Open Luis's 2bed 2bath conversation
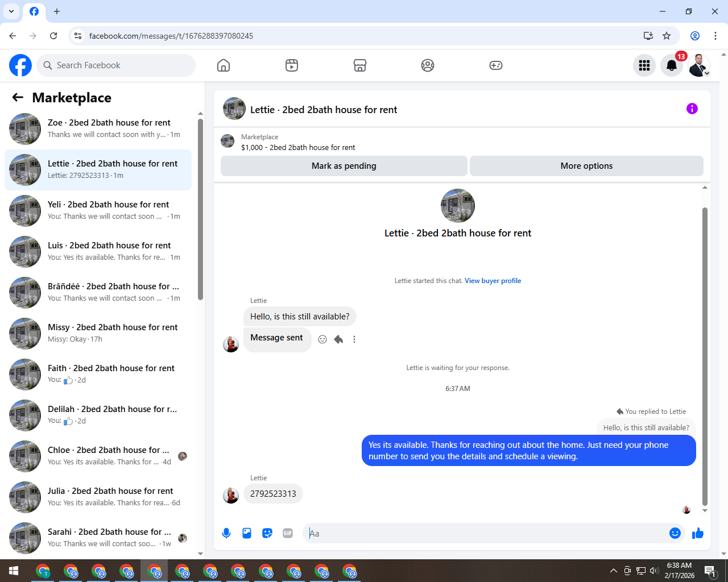Image resolution: width=728 pixels, height=582 pixels. pyautogui.click(x=98, y=252)
